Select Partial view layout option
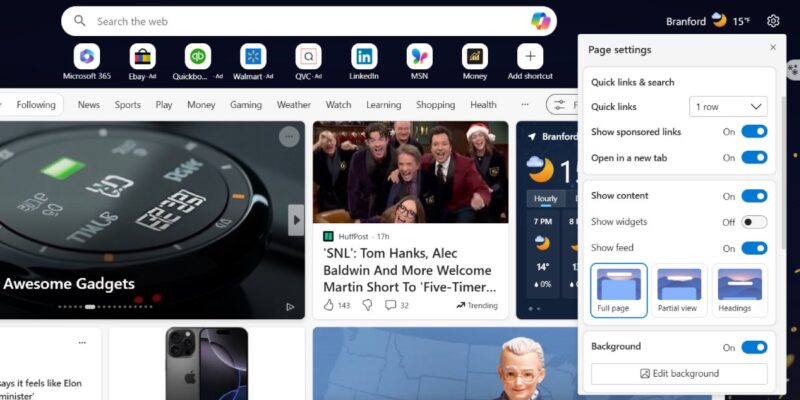The image size is (800, 400). tap(679, 290)
